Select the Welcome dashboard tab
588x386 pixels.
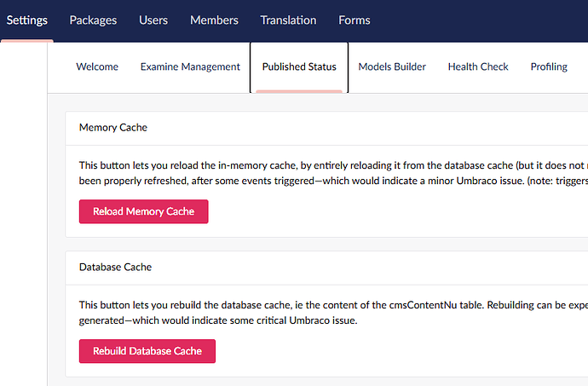(x=97, y=66)
